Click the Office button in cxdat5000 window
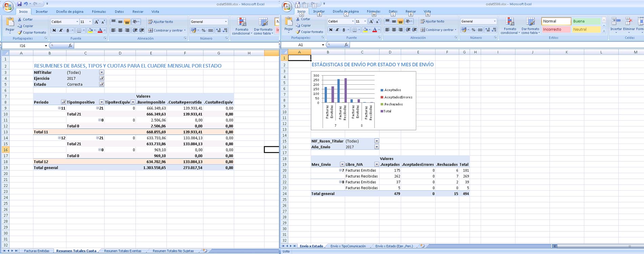Screen dimensions: 644x254 7,6
